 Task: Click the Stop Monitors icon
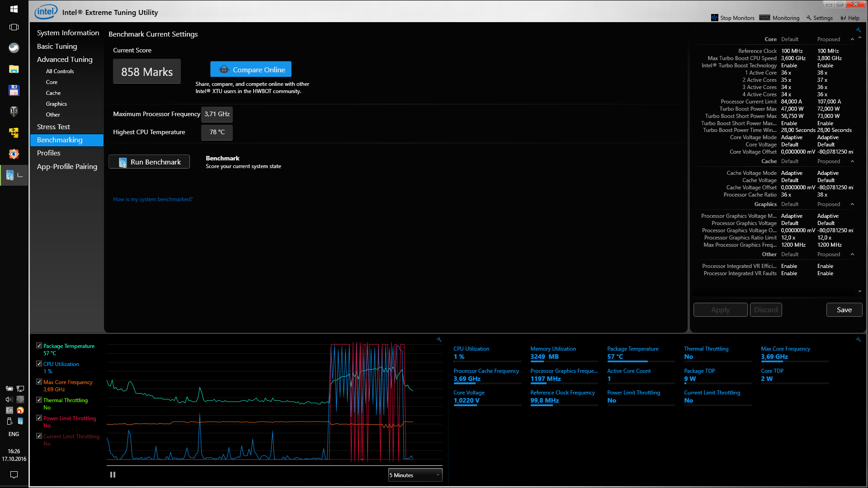715,18
